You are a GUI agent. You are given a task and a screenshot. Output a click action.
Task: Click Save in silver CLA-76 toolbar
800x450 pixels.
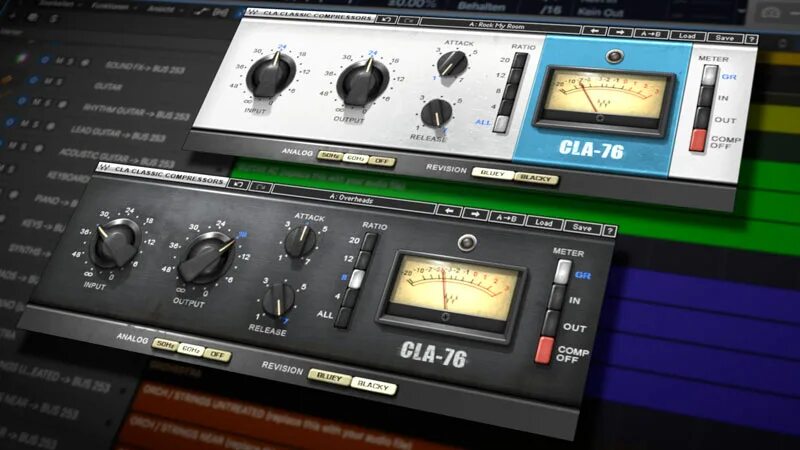pos(724,38)
